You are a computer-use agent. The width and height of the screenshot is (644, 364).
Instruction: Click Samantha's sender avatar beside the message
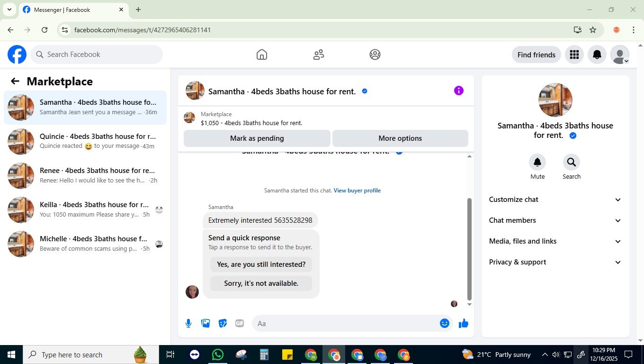pyautogui.click(x=192, y=292)
